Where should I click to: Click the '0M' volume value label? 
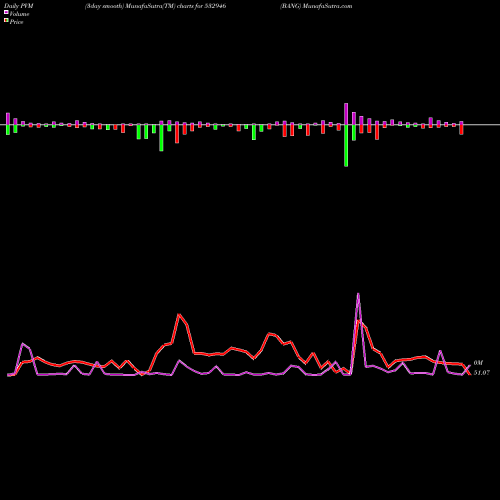click(478, 363)
